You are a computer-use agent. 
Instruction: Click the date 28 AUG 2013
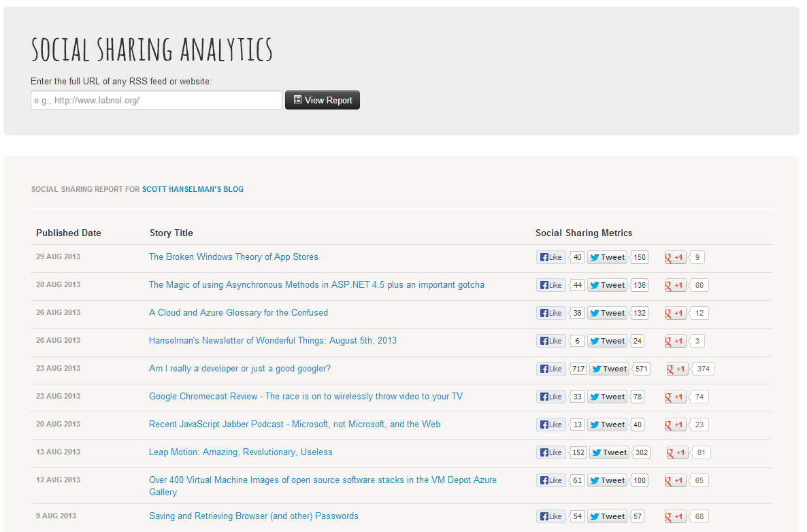coord(58,284)
